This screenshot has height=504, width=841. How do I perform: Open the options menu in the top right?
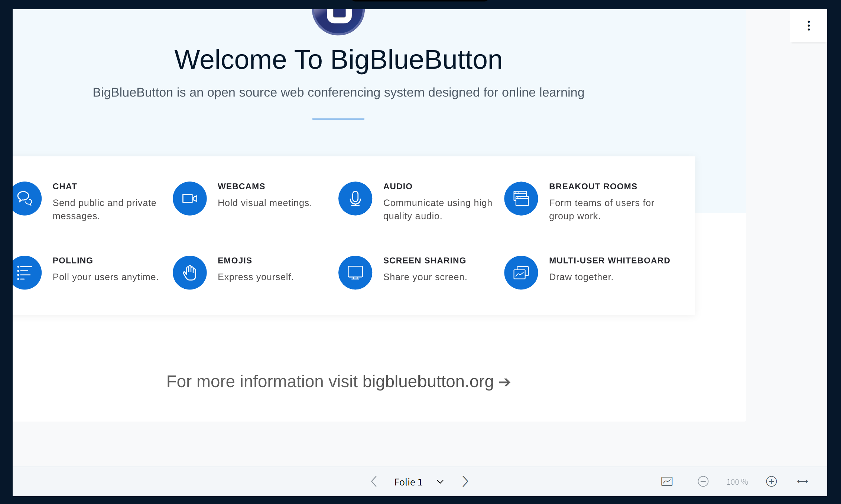pos(809,26)
